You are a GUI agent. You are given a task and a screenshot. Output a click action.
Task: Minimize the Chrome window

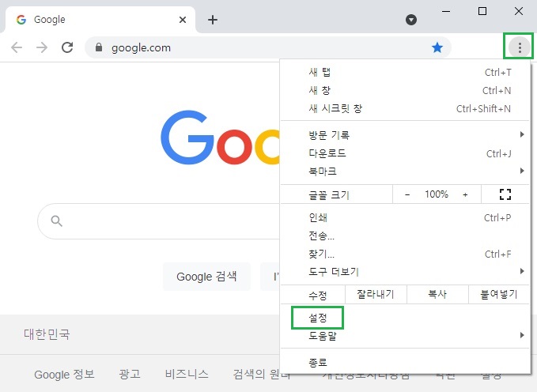(x=446, y=12)
